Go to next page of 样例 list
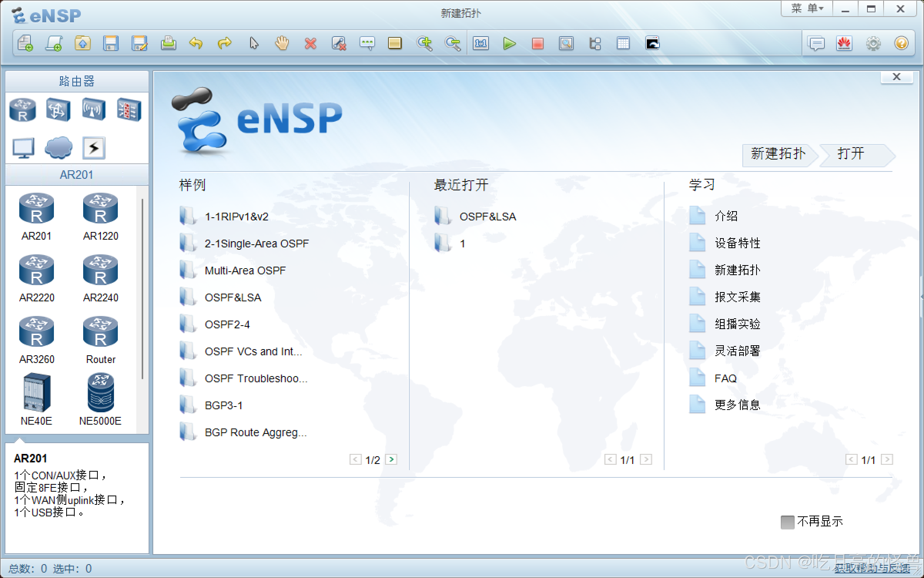Screen dimensions: 924x578 [x=391, y=459]
